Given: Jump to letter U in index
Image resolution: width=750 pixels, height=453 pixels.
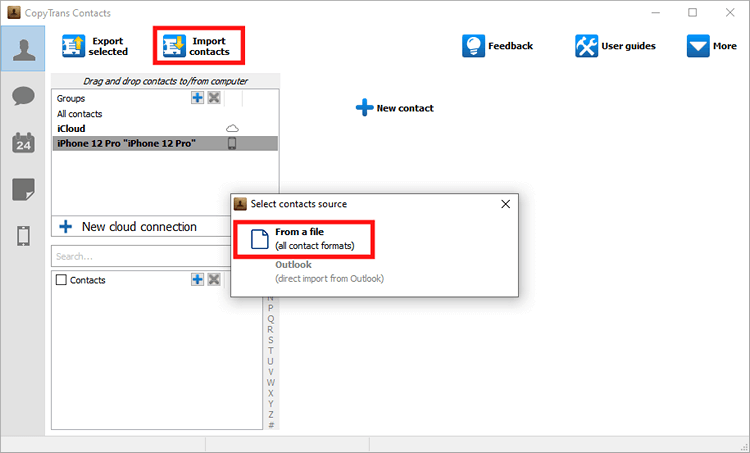Looking at the screenshot, I should [x=271, y=361].
